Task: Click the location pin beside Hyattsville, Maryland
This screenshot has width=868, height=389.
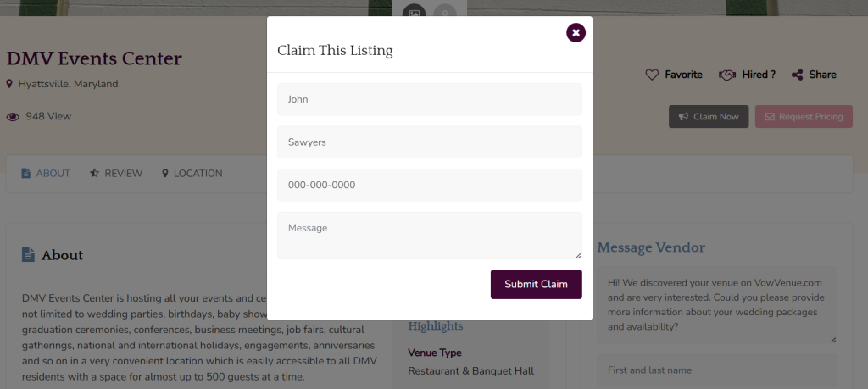Action: (9, 84)
